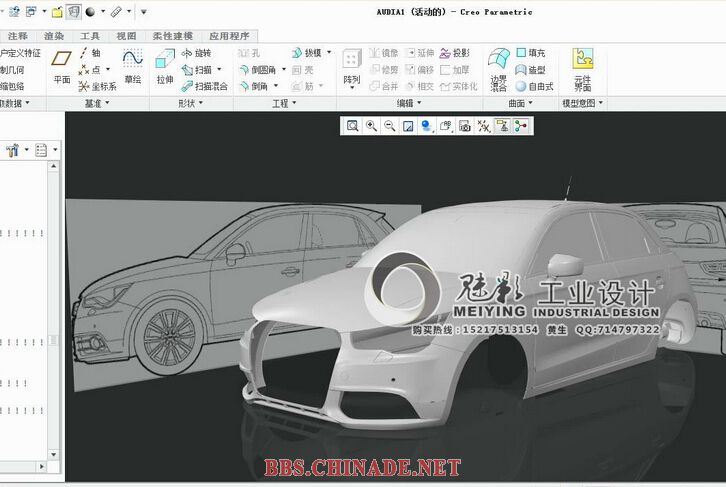Switch to the 视图 ribbon tab
The width and height of the screenshot is (726, 487).
point(126,36)
